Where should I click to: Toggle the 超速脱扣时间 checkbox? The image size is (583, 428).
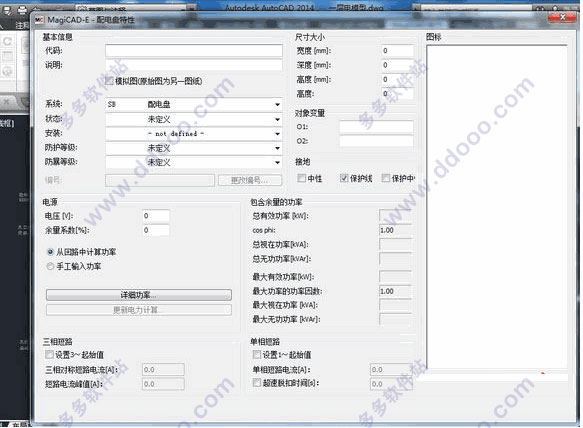tap(257, 383)
